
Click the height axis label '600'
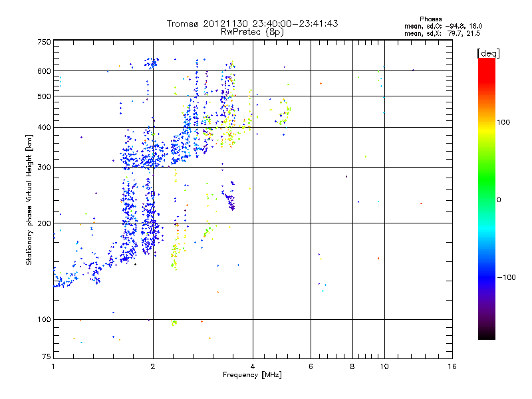click(44, 71)
